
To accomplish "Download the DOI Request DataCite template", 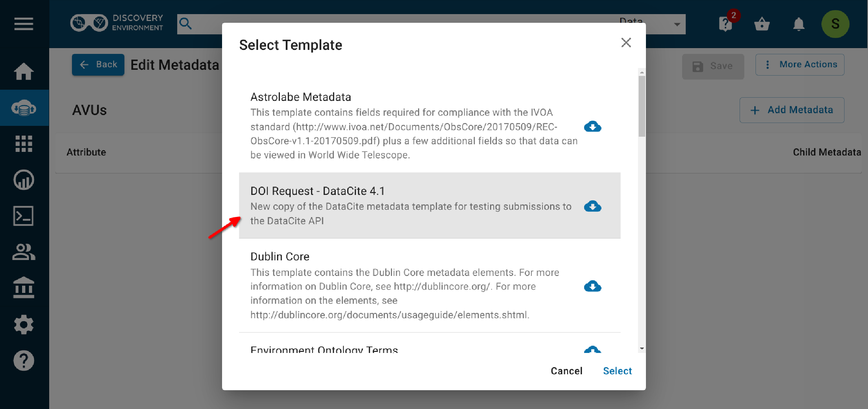I will [592, 206].
